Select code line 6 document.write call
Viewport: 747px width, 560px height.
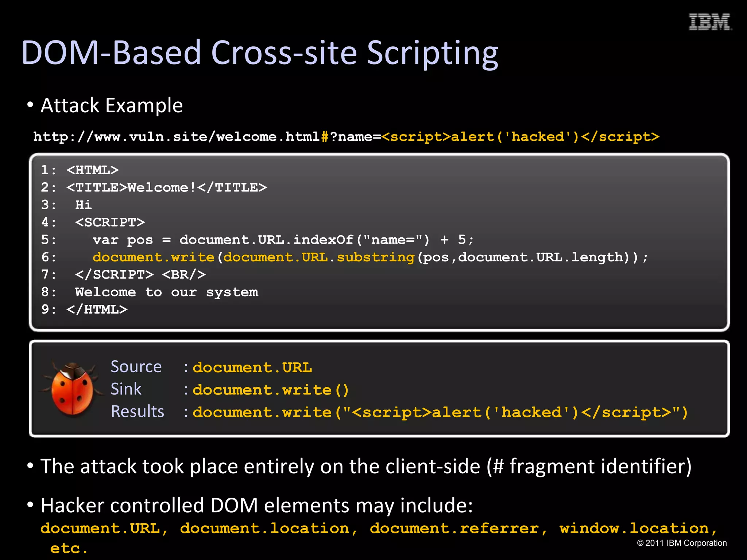coord(345,257)
